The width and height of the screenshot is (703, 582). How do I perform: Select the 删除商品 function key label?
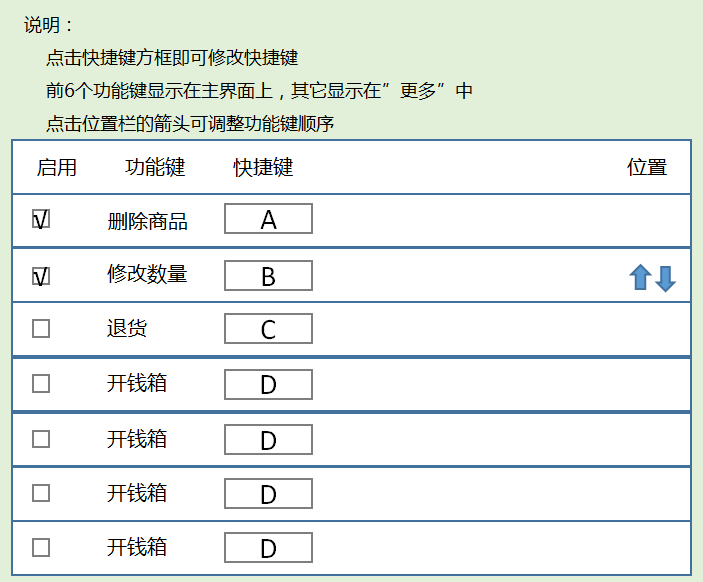[x=147, y=221]
